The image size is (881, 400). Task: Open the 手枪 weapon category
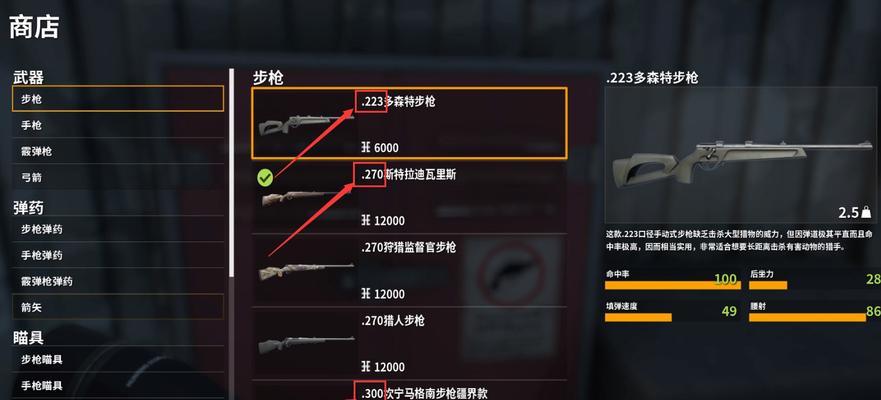point(118,125)
